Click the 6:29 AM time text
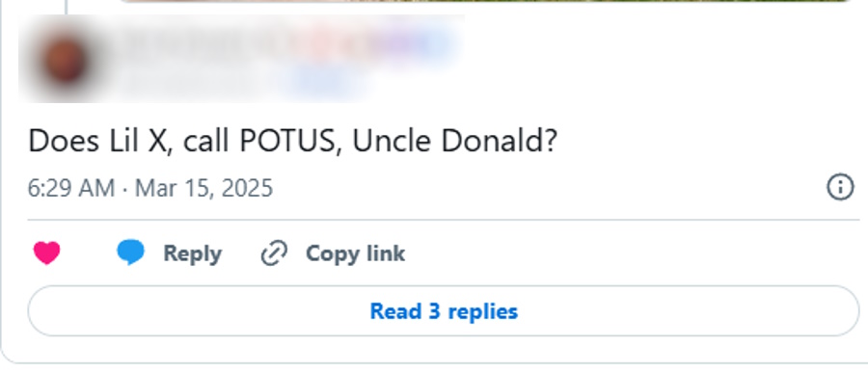868x372 pixels. pos(71,188)
